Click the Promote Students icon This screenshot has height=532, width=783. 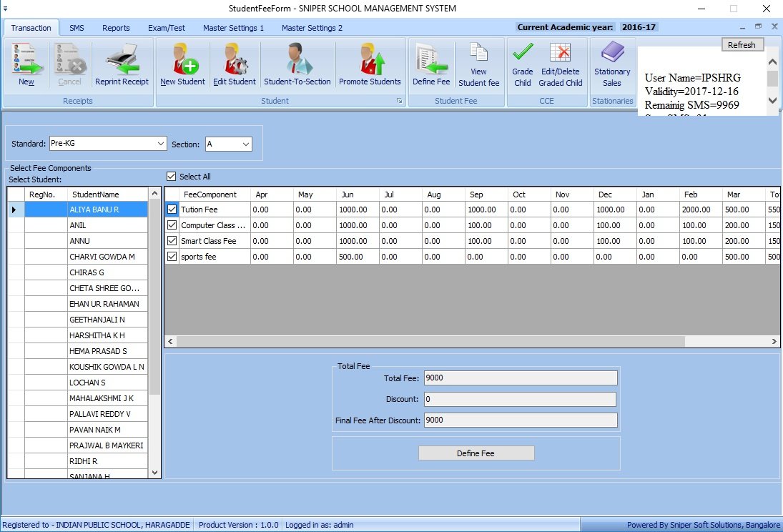(x=370, y=59)
